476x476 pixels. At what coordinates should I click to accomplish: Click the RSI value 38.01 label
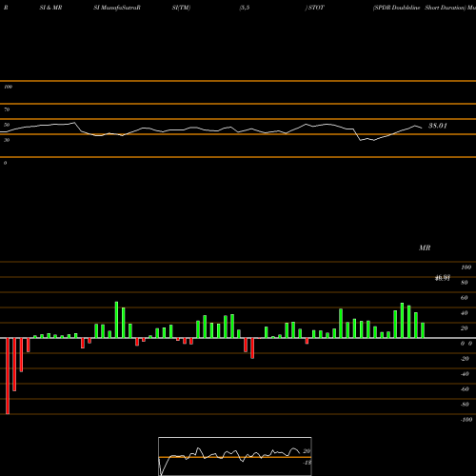438,126
